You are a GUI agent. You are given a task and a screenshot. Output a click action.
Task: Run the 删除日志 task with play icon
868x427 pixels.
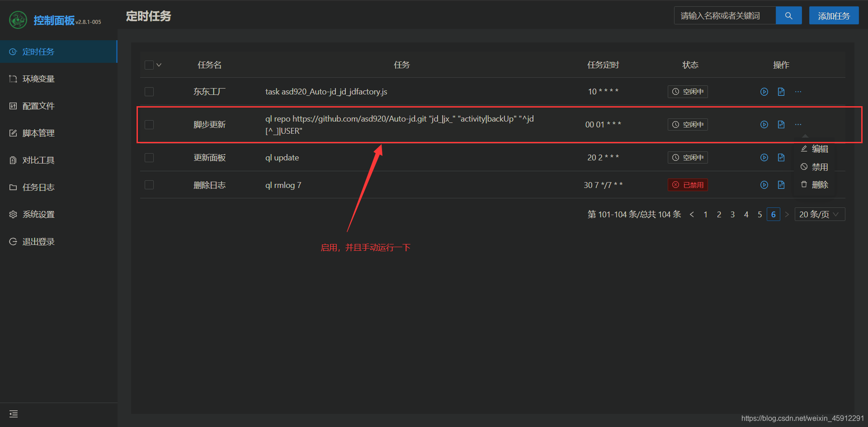tap(764, 185)
